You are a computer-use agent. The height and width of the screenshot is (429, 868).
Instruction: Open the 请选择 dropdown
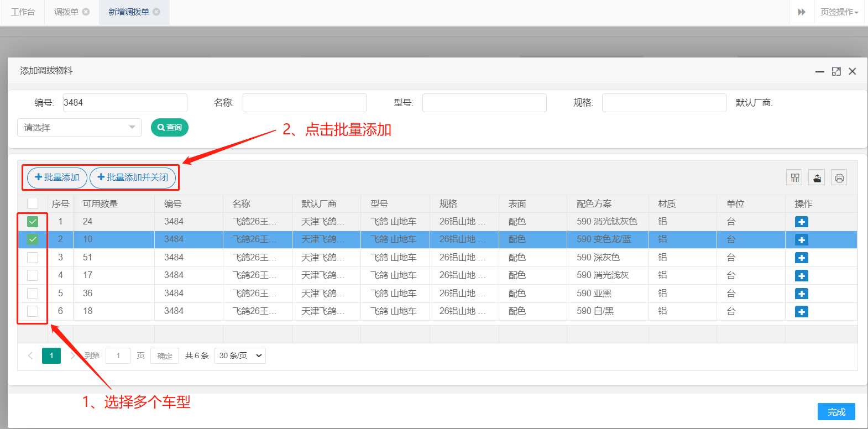[x=79, y=128]
